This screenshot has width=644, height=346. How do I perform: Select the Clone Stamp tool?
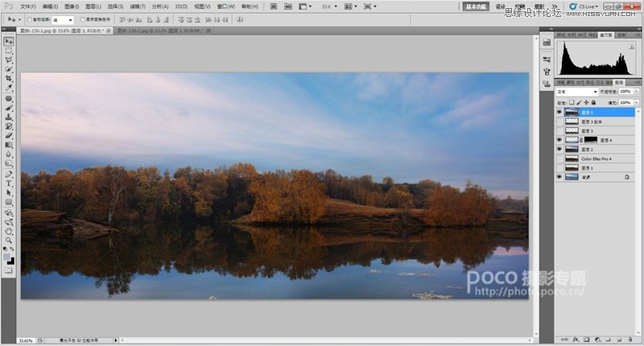[x=9, y=117]
